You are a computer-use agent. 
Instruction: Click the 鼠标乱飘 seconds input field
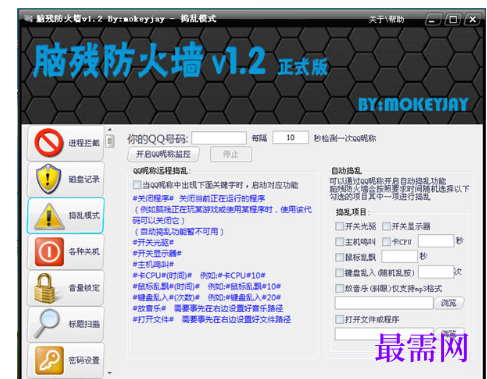[399, 257]
